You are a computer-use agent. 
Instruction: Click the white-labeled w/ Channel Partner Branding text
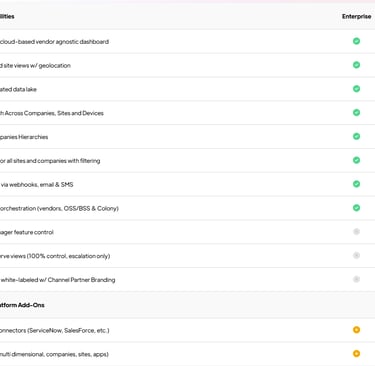coord(58,280)
